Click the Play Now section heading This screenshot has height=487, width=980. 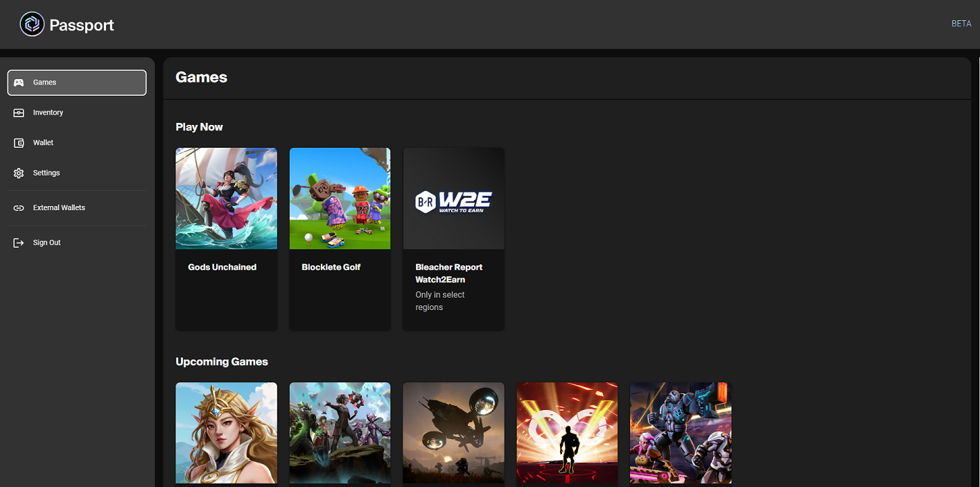(x=200, y=127)
